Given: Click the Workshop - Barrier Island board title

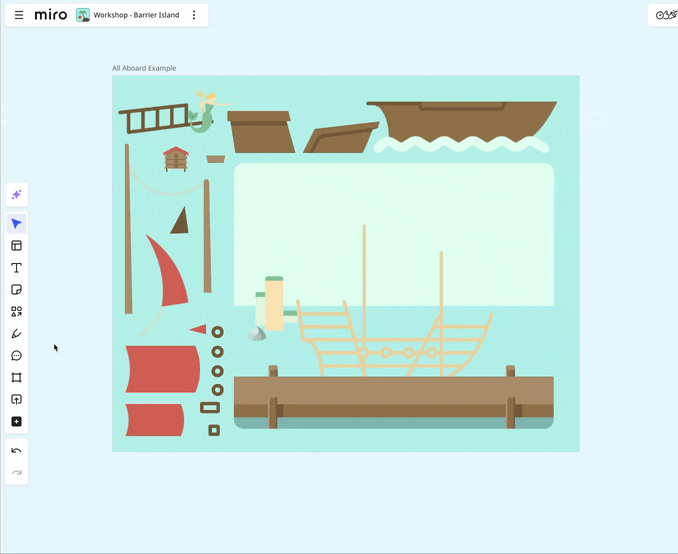Looking at the screenshot, I should pos(136,15).
